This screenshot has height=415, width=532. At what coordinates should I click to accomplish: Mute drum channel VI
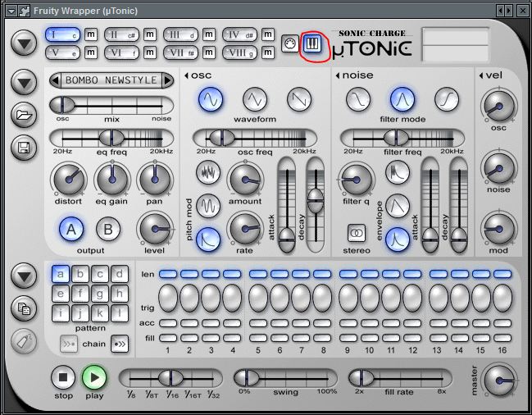pos(150,52)
